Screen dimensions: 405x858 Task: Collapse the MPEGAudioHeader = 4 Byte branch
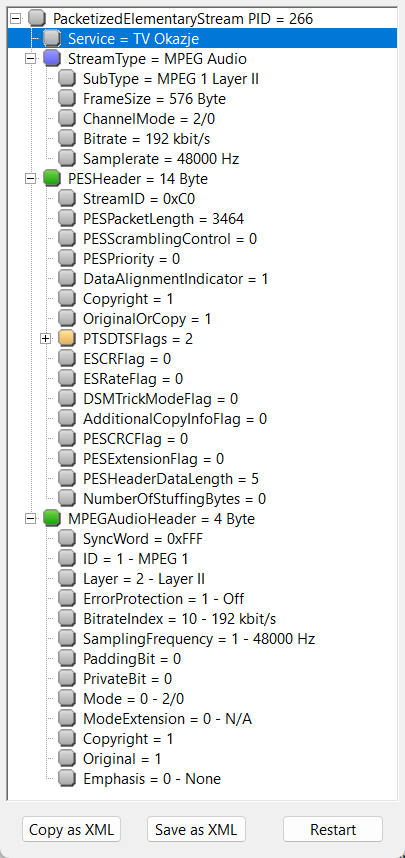[31, 518]
